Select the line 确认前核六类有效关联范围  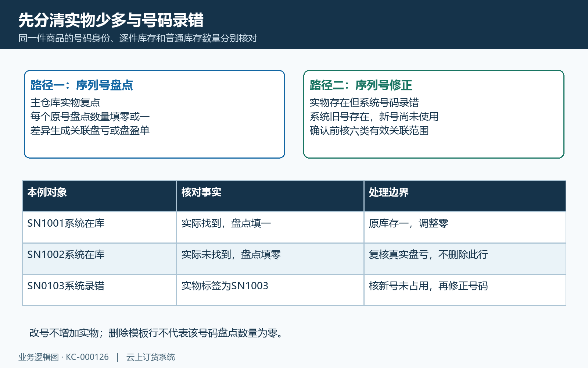tap(369, 130)
